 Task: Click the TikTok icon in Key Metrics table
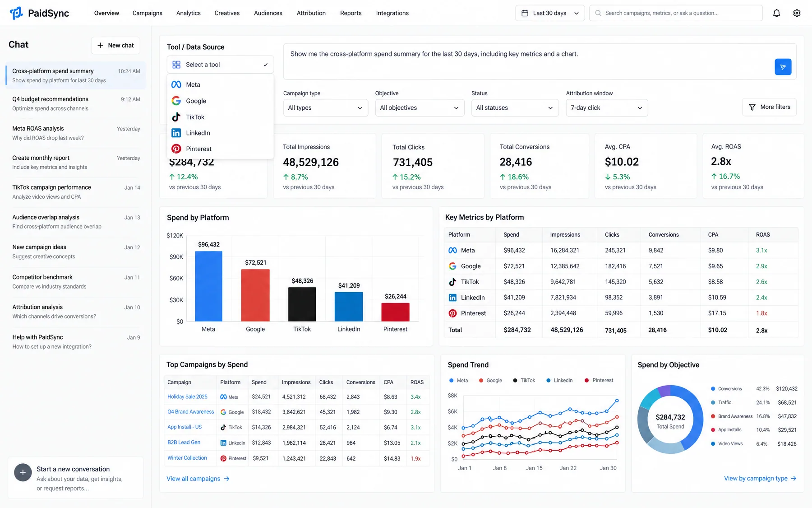[x=452, y=282]
